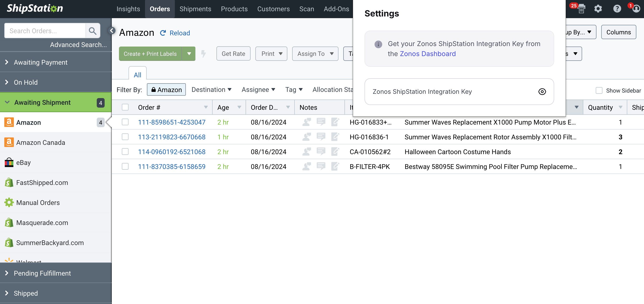Expand the Tag filter dropdown
Screen dimensions: 644x304
pyautogui.click(x=294, y=89)
